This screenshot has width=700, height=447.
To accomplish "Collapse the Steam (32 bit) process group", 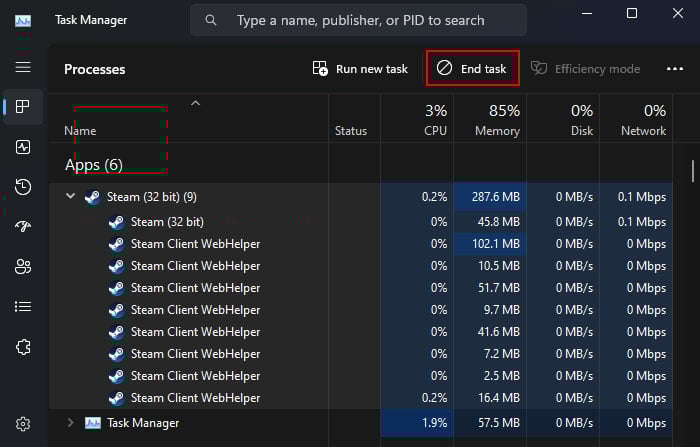I will pyautogui.click(x=70, y=197).
